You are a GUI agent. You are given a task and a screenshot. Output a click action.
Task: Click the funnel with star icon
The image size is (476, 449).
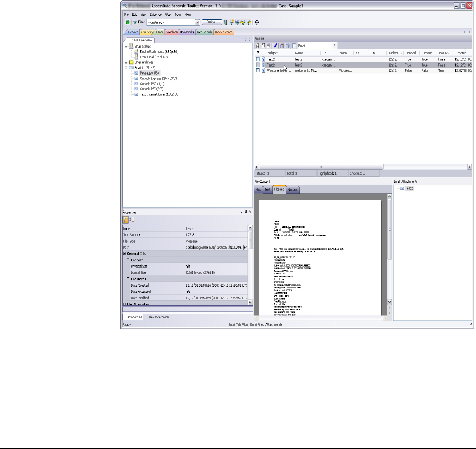pos(231,22)
